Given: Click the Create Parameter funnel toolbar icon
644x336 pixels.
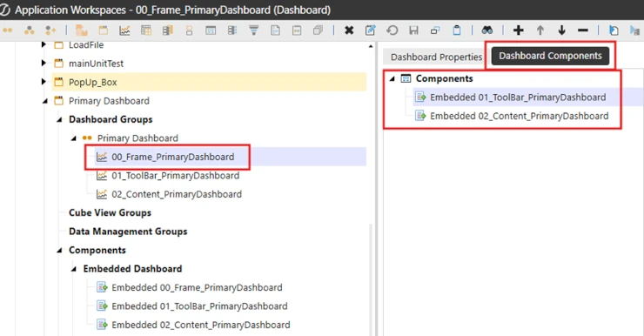Looking at the screenshot, I should click(x=254, y=30).
